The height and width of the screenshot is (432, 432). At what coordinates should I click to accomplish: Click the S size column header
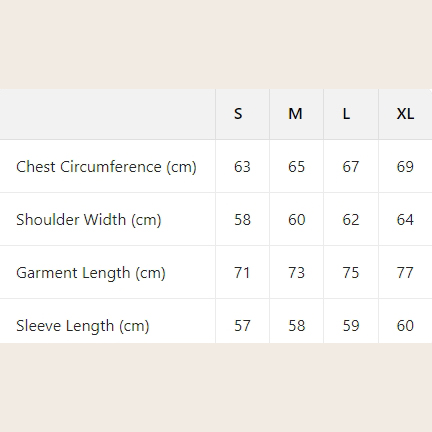point(238,114)
